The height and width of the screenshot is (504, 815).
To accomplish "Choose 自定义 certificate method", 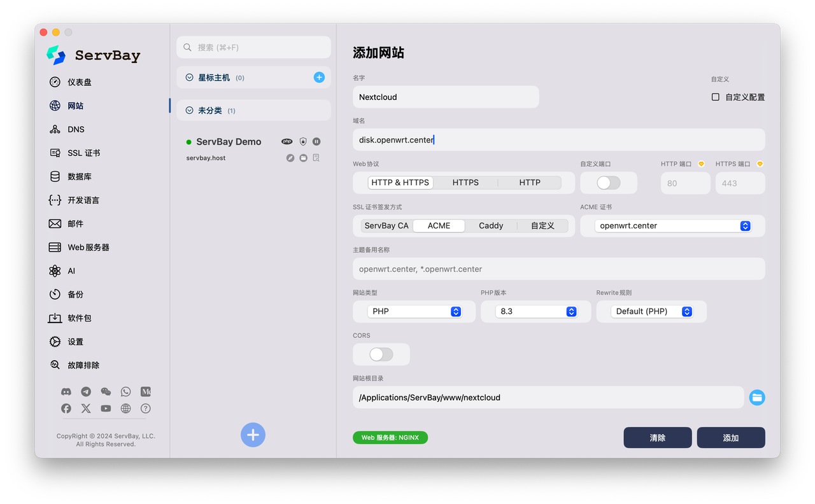I will (542, 225).
